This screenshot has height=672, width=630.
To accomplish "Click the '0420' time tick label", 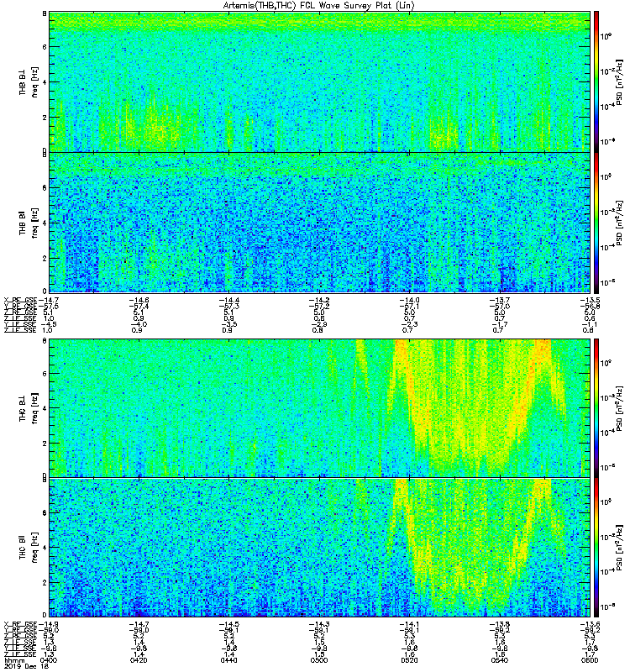I will [139, 660].
